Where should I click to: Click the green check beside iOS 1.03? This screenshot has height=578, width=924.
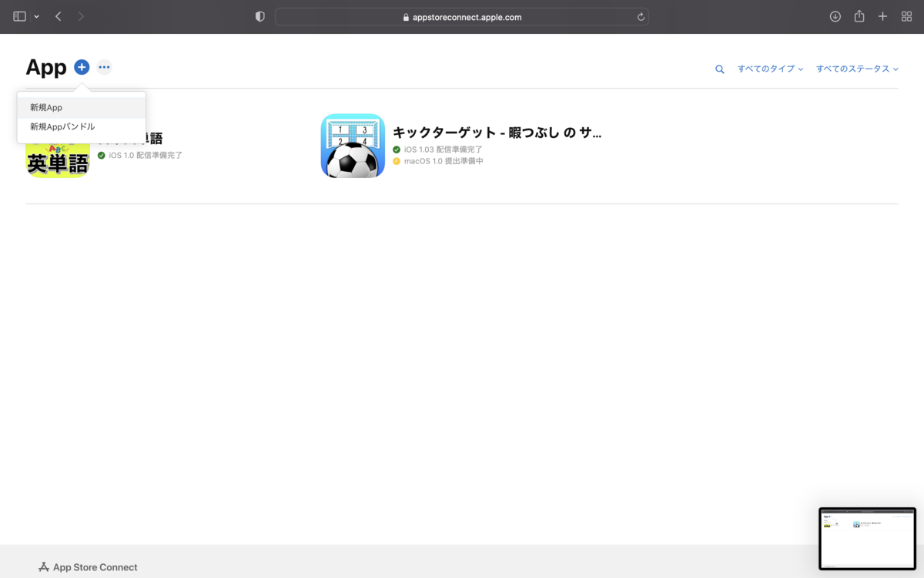click(x=397, y=150)
